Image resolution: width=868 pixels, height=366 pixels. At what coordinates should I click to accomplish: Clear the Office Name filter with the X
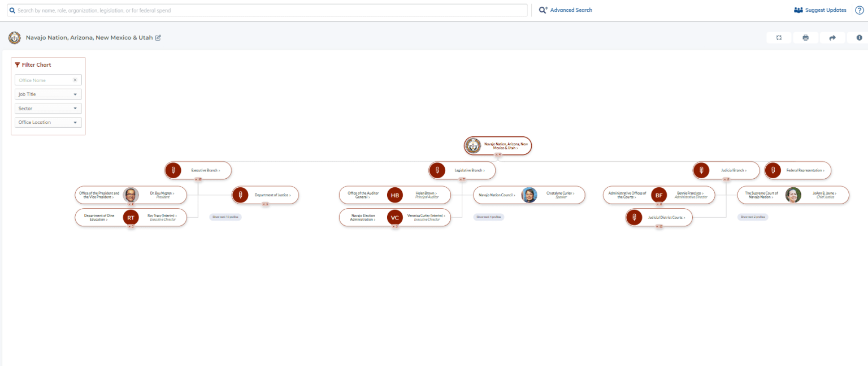point(75,80)
